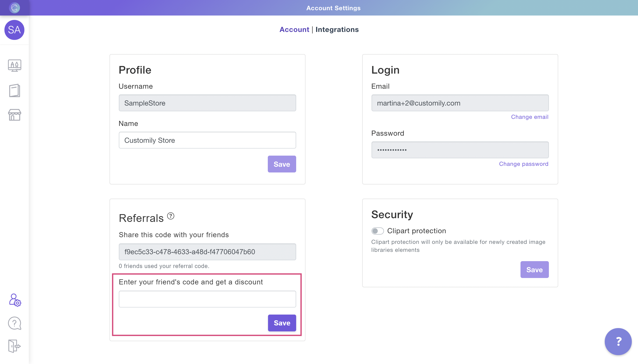Click the logout door icon
Viewport: 638px width, 364px height.
[x=14, y=346]
